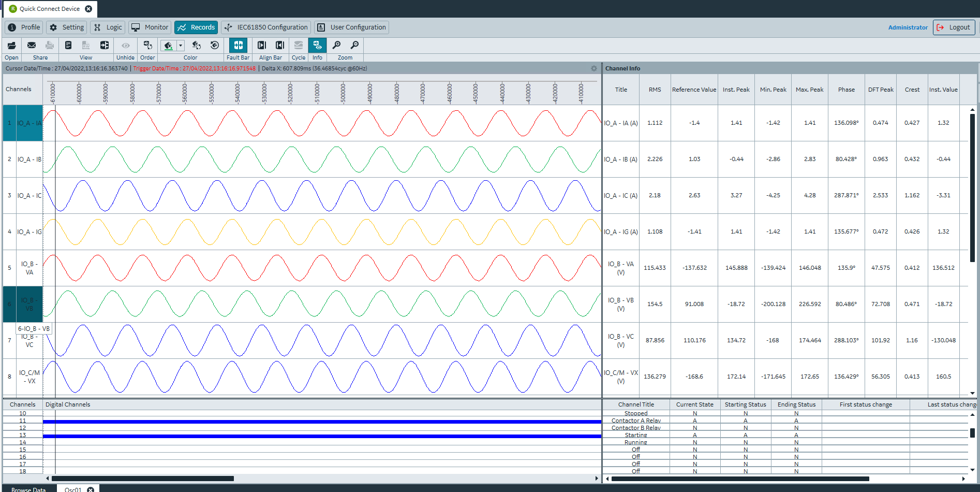
Task: Toggle the channel Info panel button
Action: (317, 46)
